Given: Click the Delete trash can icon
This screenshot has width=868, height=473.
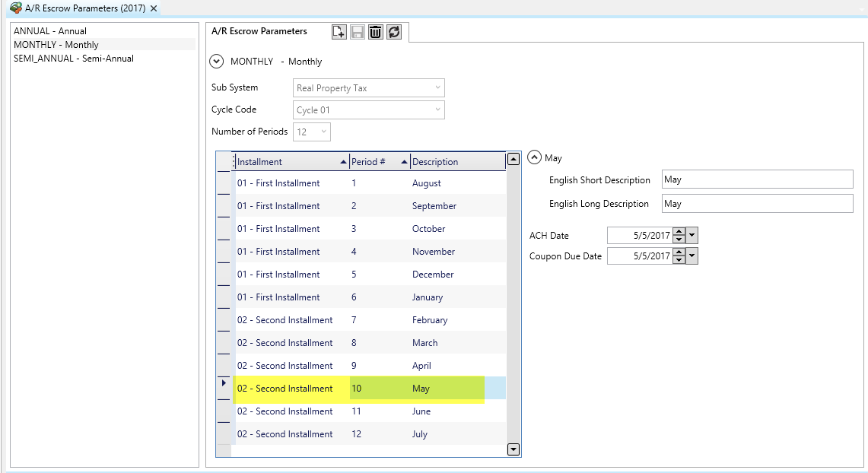Looking at the screenshot, I should pyautogui.click(x=376, y=32).
